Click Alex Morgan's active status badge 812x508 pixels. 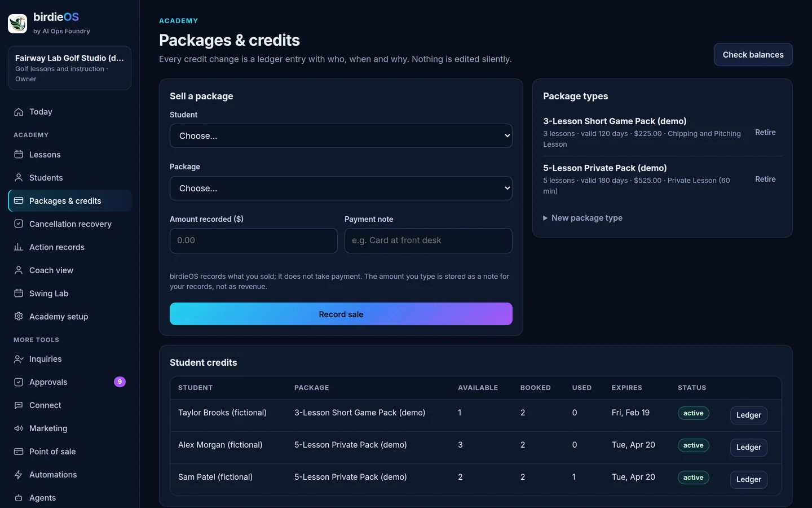click(x=693, y=445)
